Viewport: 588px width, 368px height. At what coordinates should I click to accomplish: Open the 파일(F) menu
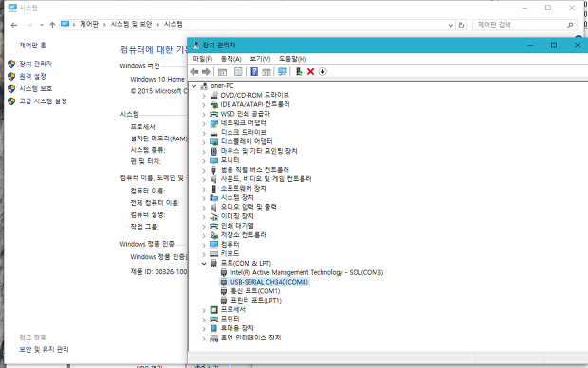pyautogui.click(x=203, y=59)
